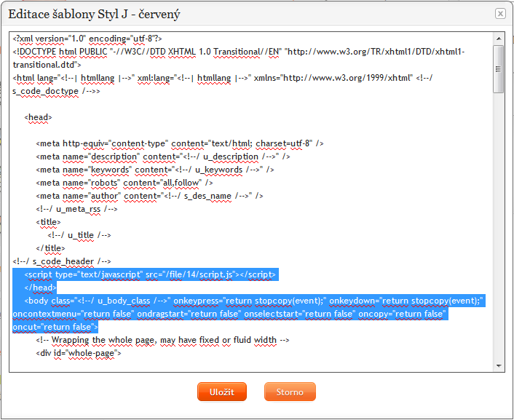Cancel editing with the Storno button
514x420 pixels.
[x=290, y=392]
